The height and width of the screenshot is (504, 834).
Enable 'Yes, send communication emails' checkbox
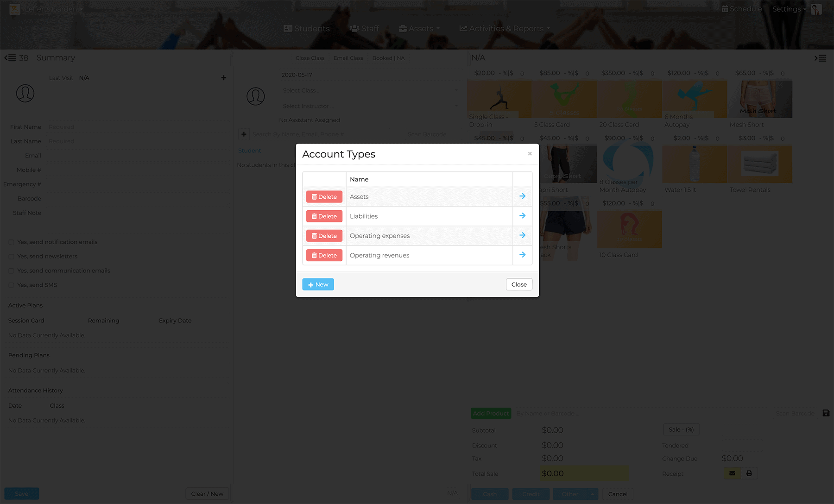tap(11, 271)
